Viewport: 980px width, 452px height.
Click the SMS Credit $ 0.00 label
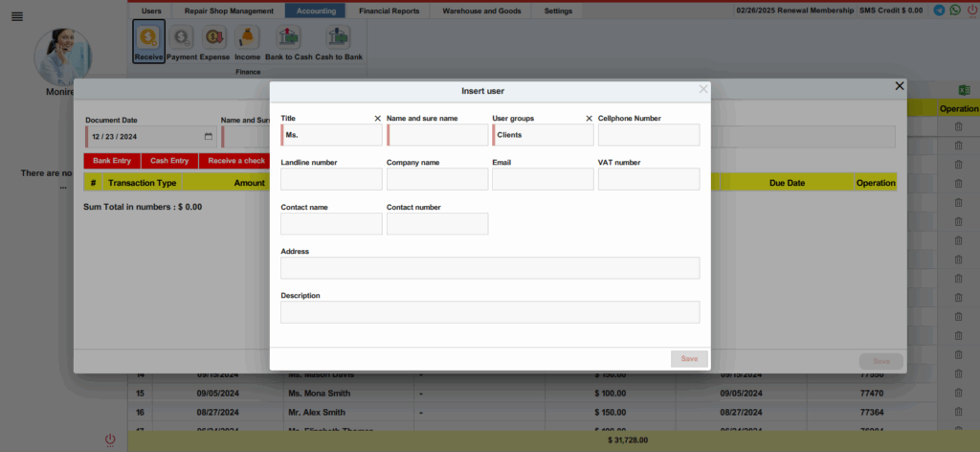tap(891, 11)
